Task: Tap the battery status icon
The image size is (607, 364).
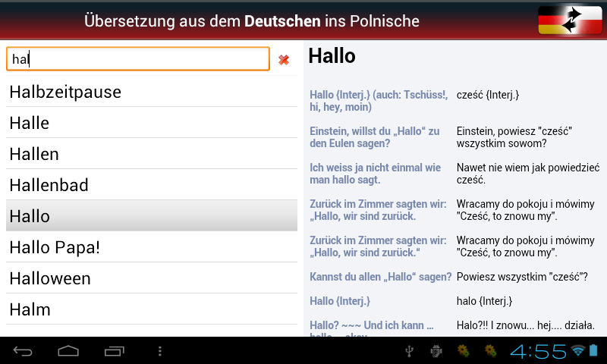Action: pyautogui.click(x=593, y=350)
